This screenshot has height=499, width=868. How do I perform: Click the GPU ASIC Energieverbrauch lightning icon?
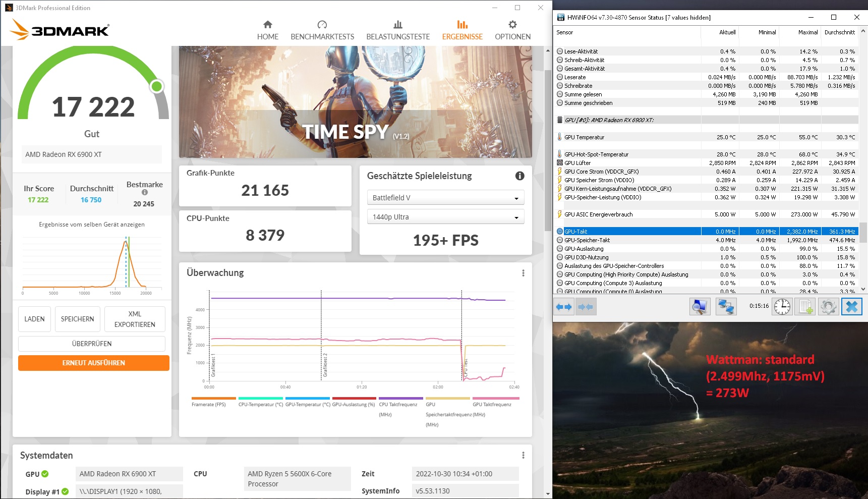click(x=559, y=214)
